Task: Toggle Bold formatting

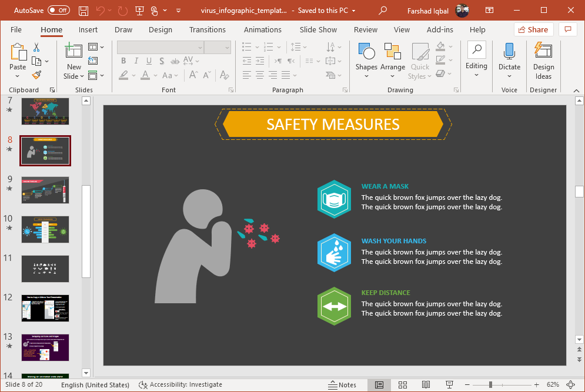Action: 123,61
